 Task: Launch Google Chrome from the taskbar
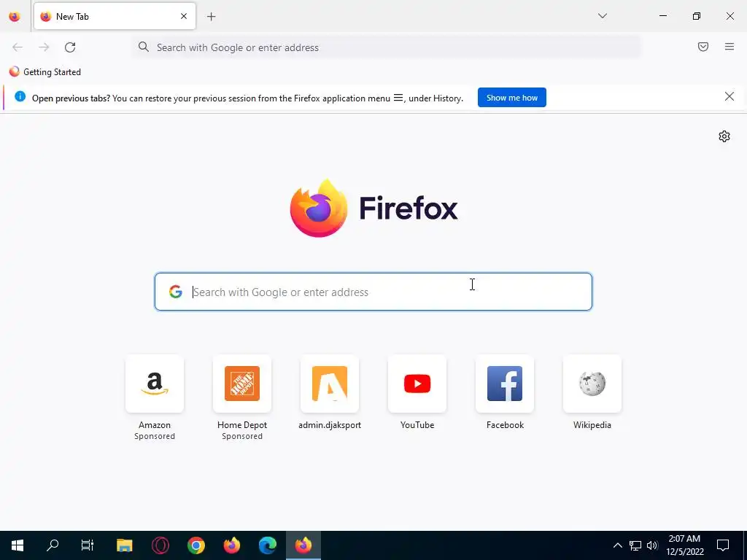pyautogui.click(x=196, y=545)
